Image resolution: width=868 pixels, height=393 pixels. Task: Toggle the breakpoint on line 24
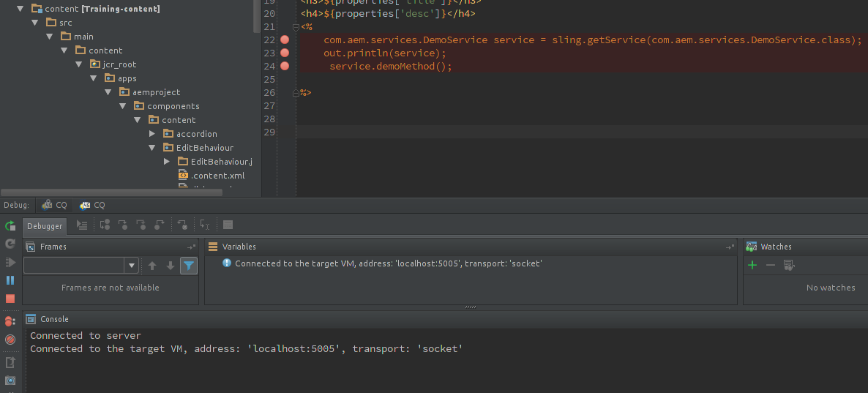[x=285, y=67]
